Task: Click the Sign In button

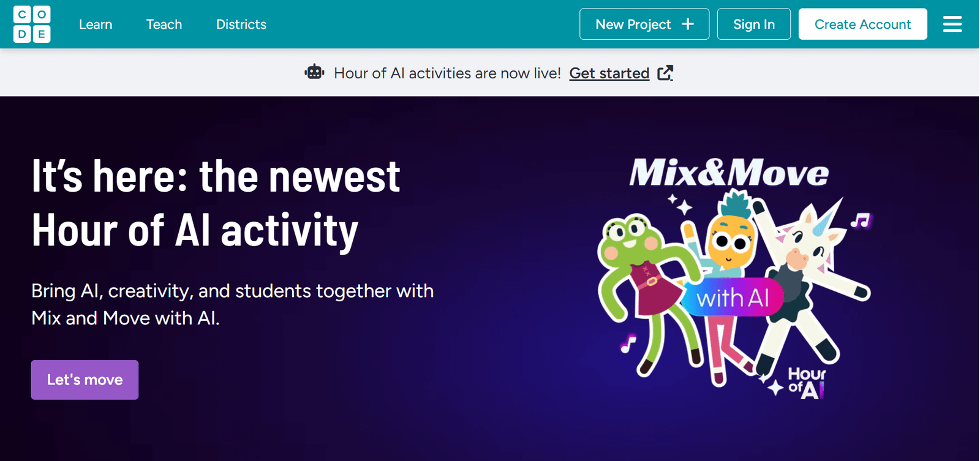Action: pos(754,24)
